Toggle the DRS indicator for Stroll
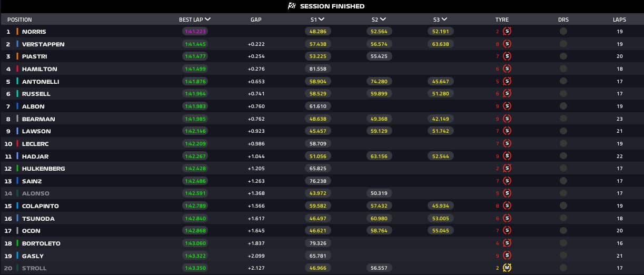 (x=563, y=268)
